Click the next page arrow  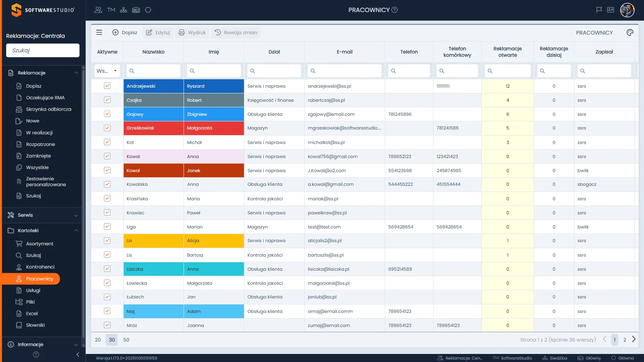(634, 339)
